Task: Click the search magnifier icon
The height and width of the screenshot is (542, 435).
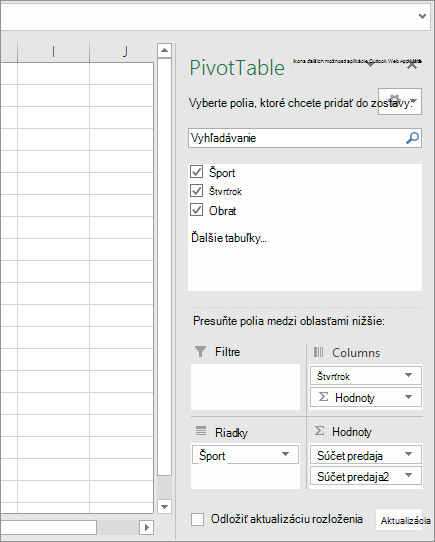Action: click(412, 138)
